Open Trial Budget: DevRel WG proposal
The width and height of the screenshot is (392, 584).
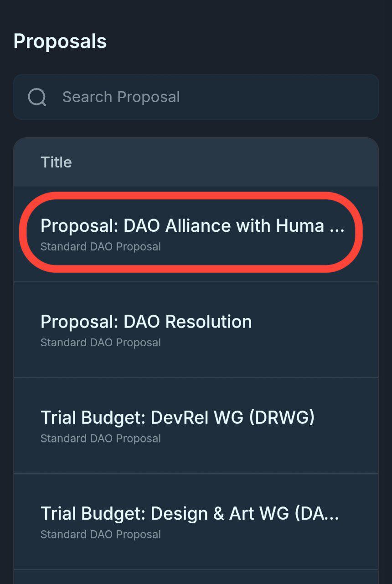(177, 418)
